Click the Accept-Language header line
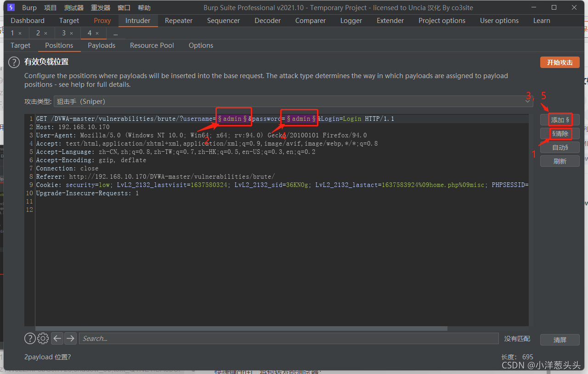The width and height of the screenshot is (588, 374). pos(175,152)
